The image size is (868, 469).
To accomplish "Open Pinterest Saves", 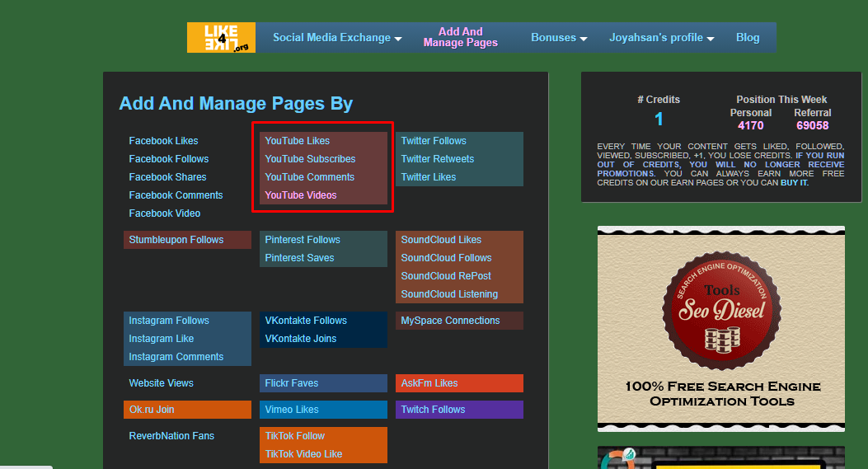I will [299, 258].
